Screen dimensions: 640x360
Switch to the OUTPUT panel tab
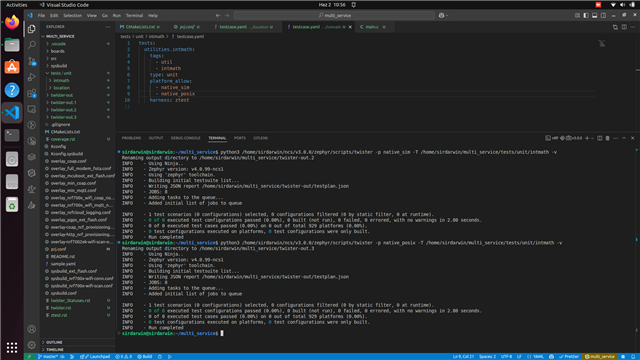[x=156, y=138]
